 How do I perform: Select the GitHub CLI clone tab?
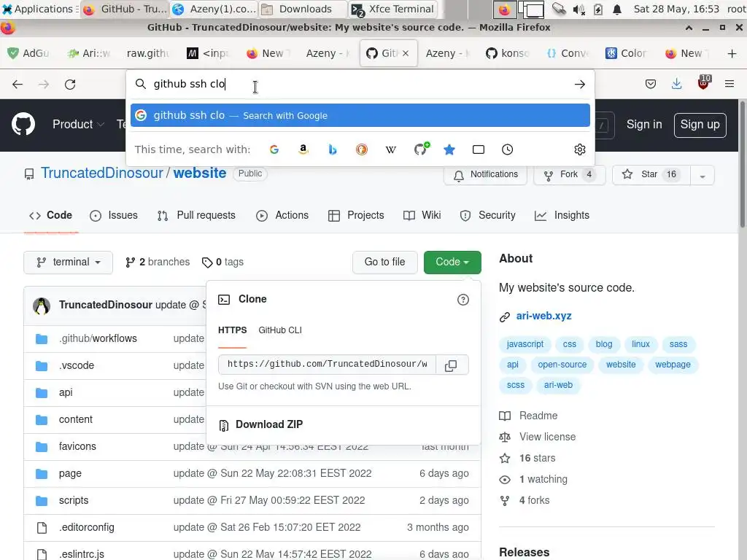tap(280, 330)
